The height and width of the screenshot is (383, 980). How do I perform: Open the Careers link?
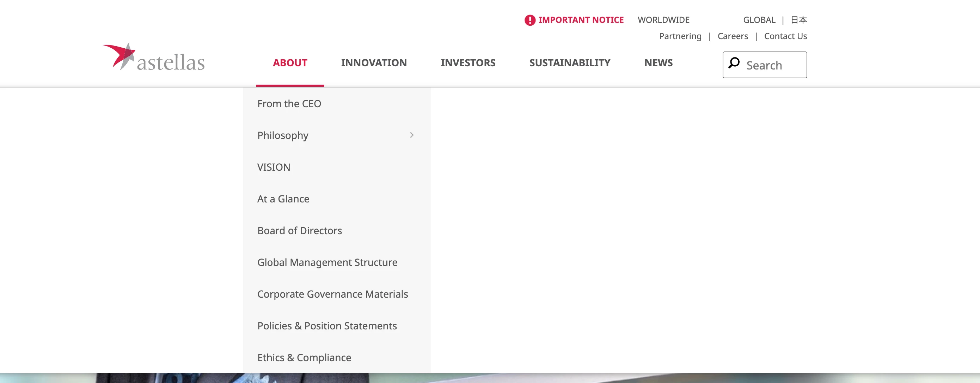(732, 37)
